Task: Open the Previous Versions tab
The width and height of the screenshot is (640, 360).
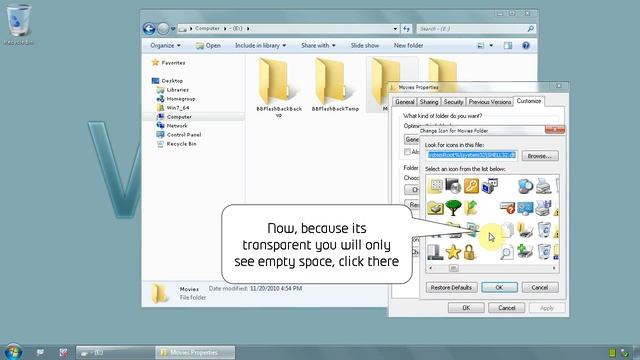Action: [489, 102]
